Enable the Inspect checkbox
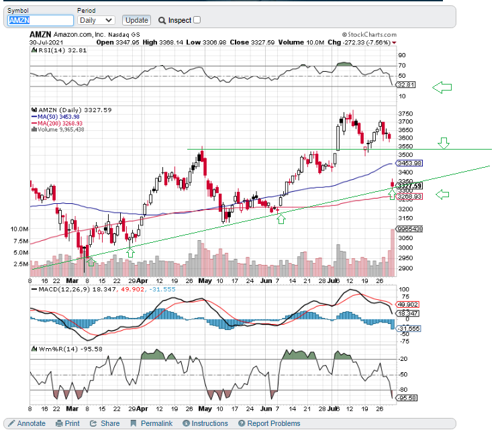 tap(197, 20)
